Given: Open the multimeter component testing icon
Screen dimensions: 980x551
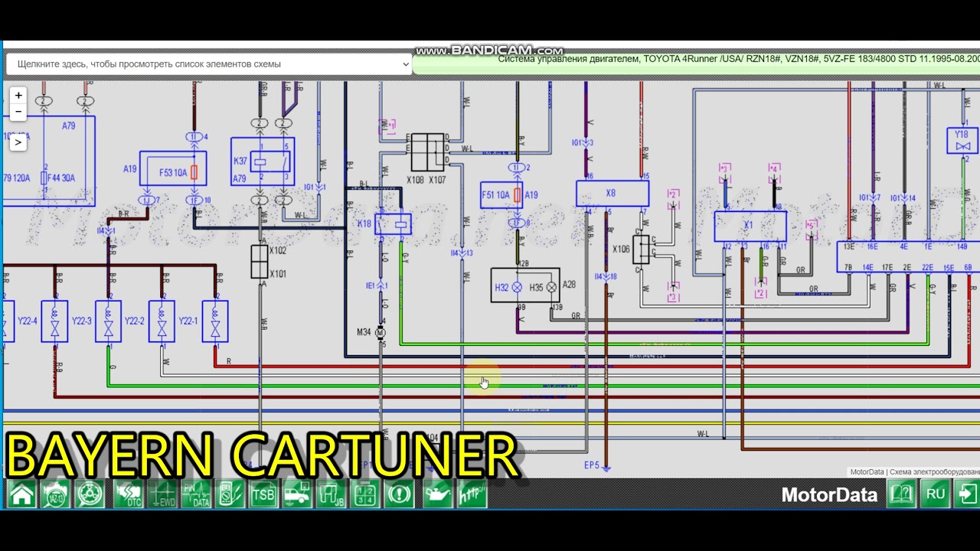Looking at the screenshot, I should point(230,494).
